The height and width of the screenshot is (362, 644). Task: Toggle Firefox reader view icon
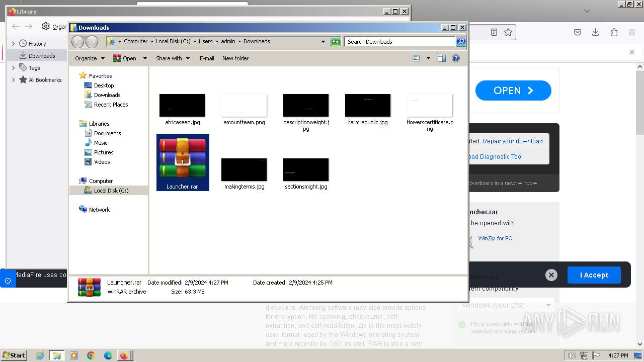(x=494, y=32)
